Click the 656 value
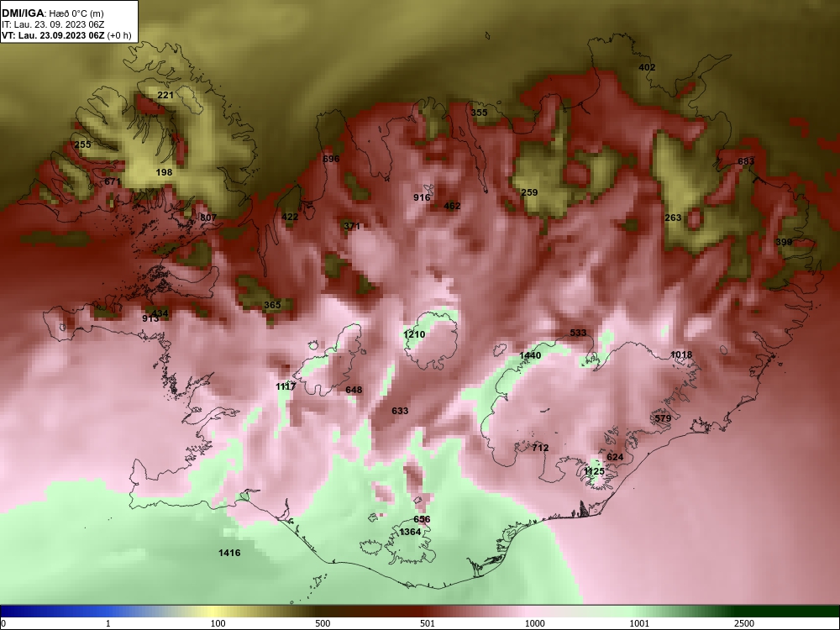This screenshot has height=630, width=840. click(x=422, y=519)
